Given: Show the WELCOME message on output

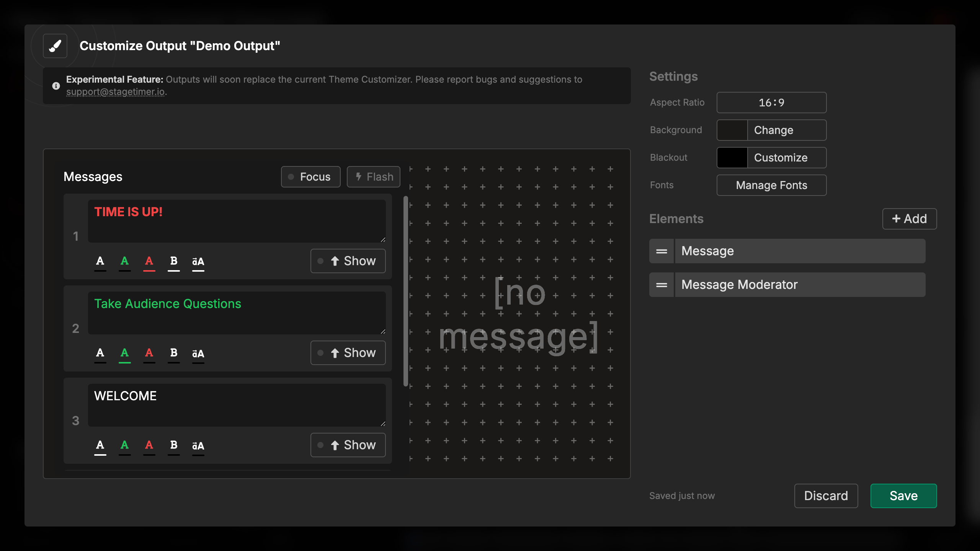Looking at the screenshot, I should tap(348, 445).
